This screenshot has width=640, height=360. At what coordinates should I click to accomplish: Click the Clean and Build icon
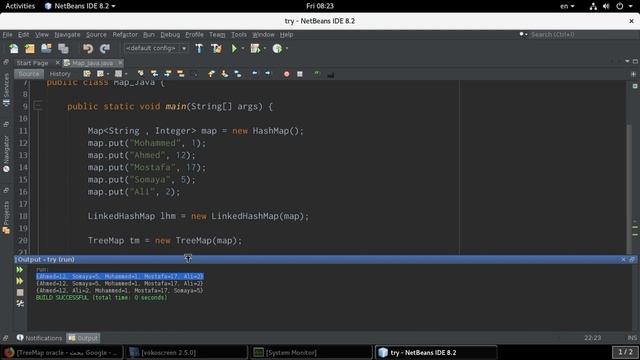[216, 49]
